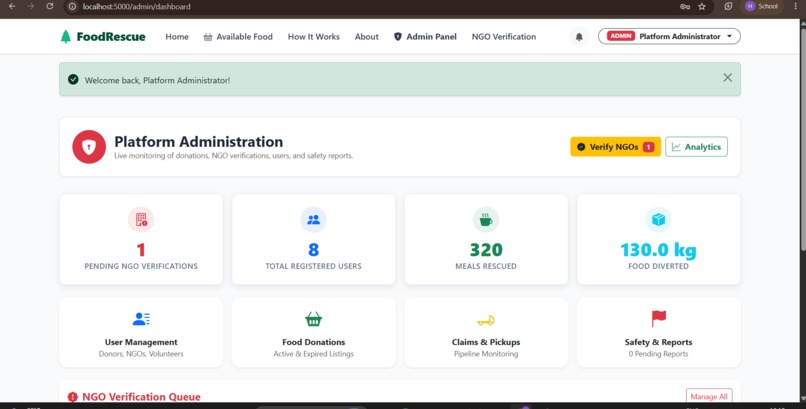The image size is (806, 409).
Task: Click the Verify NGOs button
Action: click(x=615, y=147)
